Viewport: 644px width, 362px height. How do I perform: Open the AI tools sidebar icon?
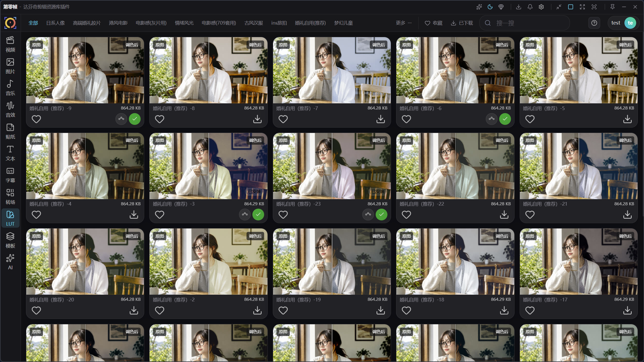click(x=10, y=262)
